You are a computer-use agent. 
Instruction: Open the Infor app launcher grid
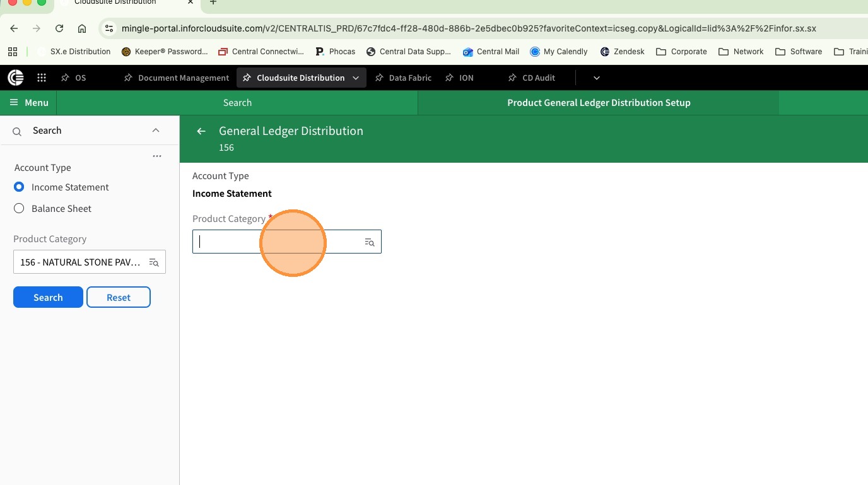(42, 78)
